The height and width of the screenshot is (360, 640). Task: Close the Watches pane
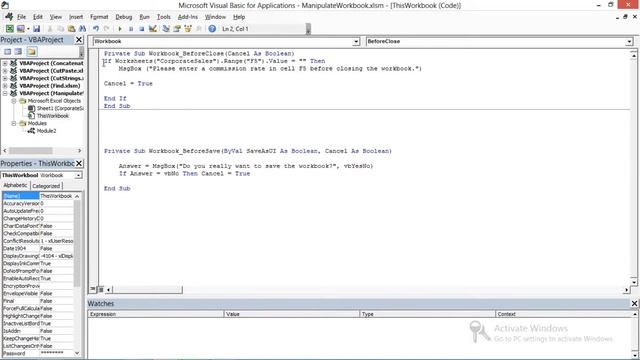[634, 303]
